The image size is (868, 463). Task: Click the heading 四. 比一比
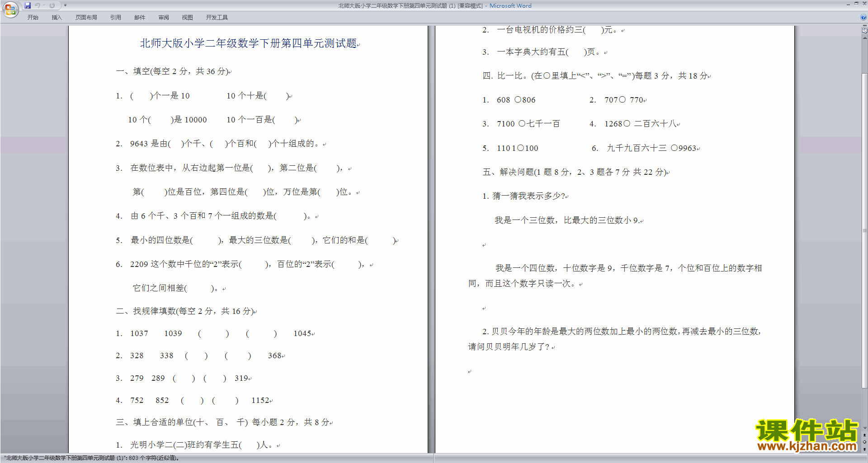[x=596, y=76]
